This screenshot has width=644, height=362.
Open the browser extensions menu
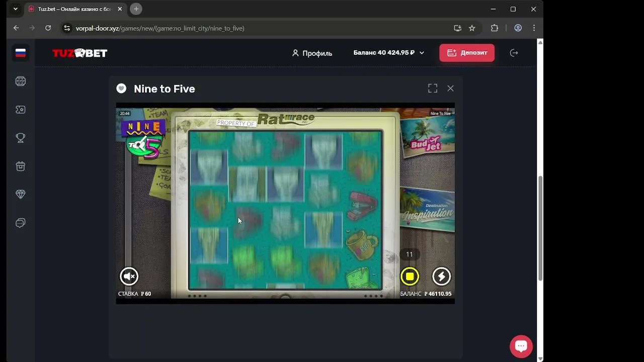(x=495, y=28)
